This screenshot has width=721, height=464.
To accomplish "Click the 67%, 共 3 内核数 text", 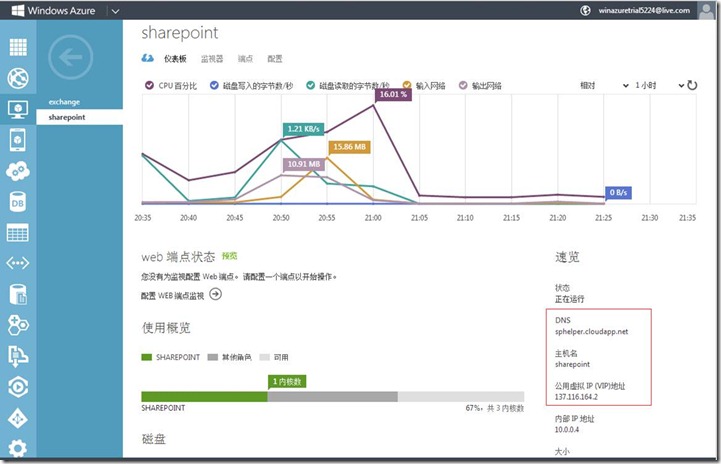I will (494, 408).
